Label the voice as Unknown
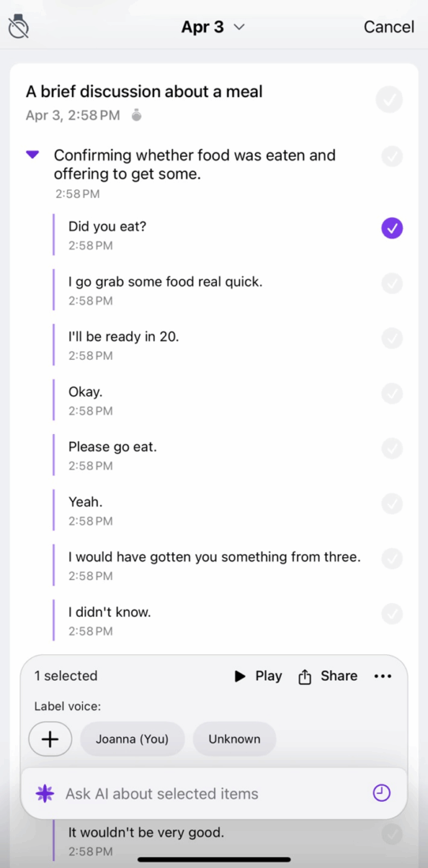Image resolution: width=428 pixels, height=868 pixels. click(x=235, y=739)
